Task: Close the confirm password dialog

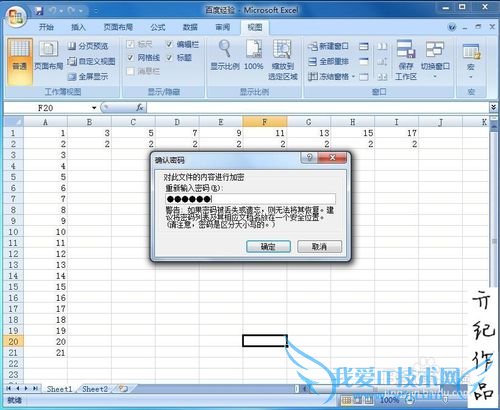Action: (x=332, y=157)
